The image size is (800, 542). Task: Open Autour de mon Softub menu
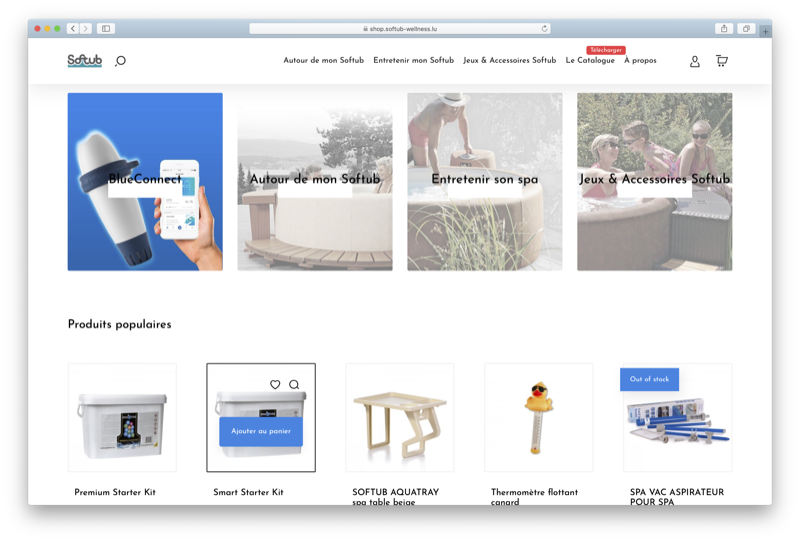pyautogui.click(x=323, y=60)
